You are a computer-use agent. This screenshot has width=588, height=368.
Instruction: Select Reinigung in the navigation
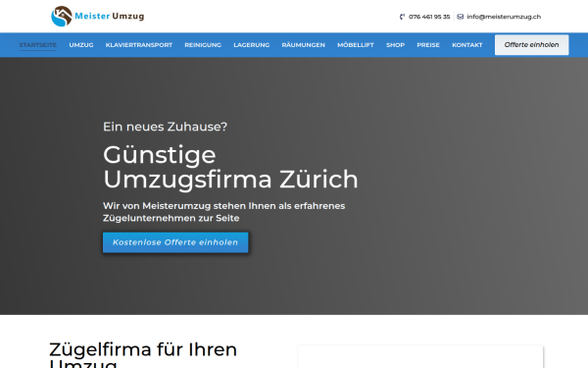203,45
